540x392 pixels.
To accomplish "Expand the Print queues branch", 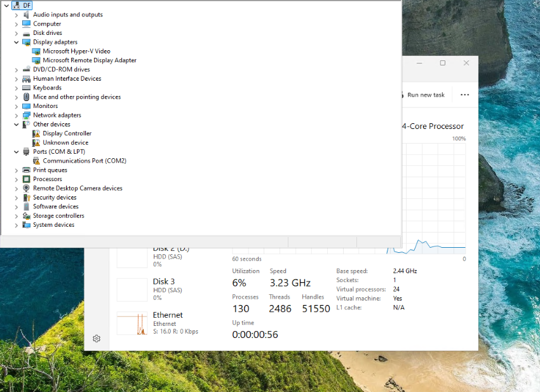I will click(16, 170).
